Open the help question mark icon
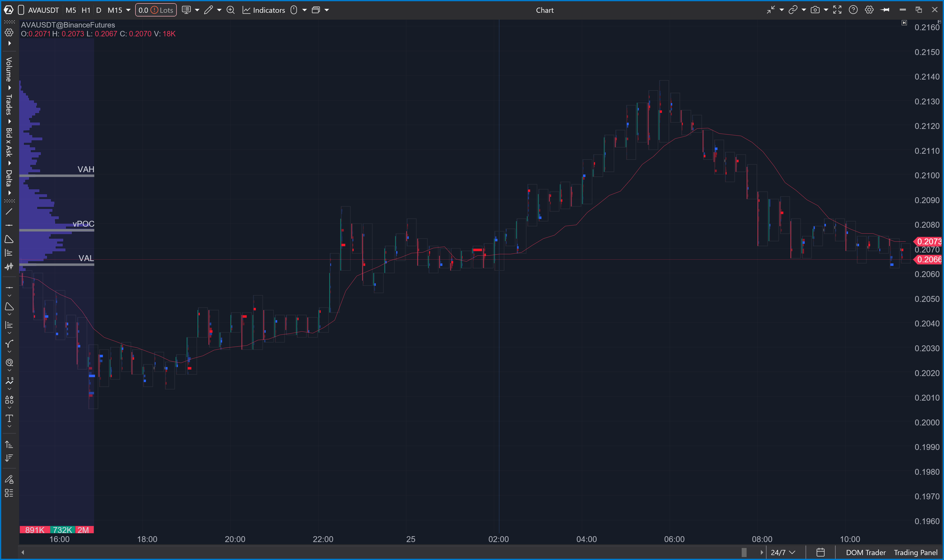 pos(853,10)
